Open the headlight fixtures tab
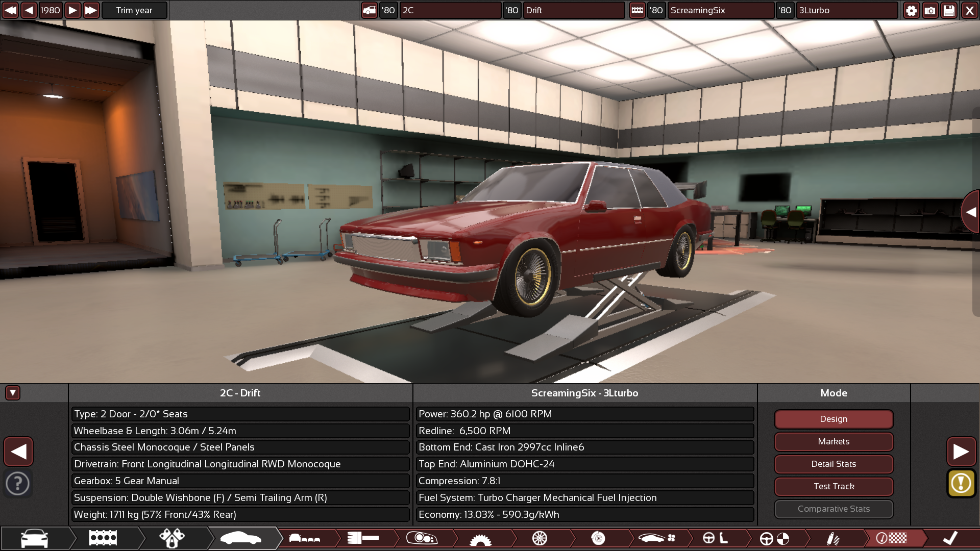 coord(422,538)
